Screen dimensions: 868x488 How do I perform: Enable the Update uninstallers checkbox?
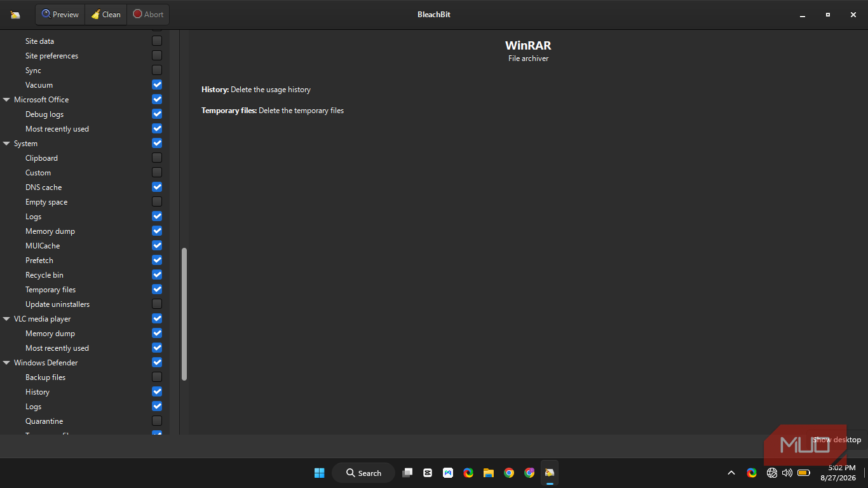157,304
